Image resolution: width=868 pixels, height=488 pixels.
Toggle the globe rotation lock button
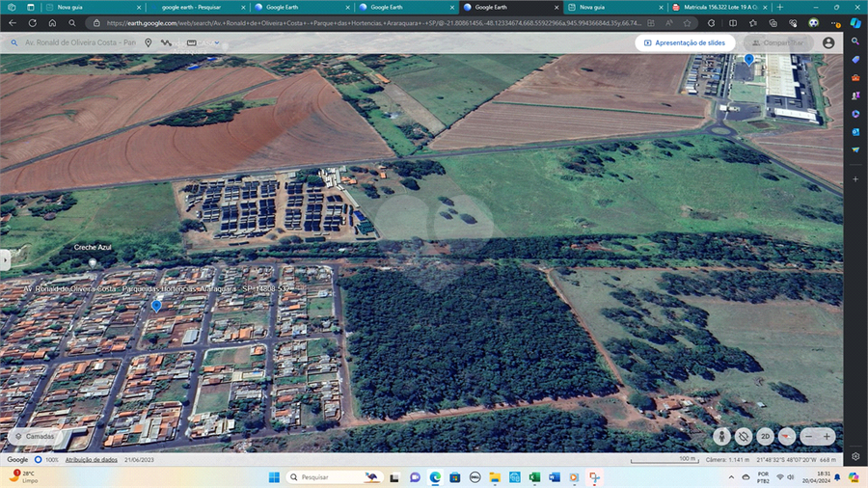743,436
